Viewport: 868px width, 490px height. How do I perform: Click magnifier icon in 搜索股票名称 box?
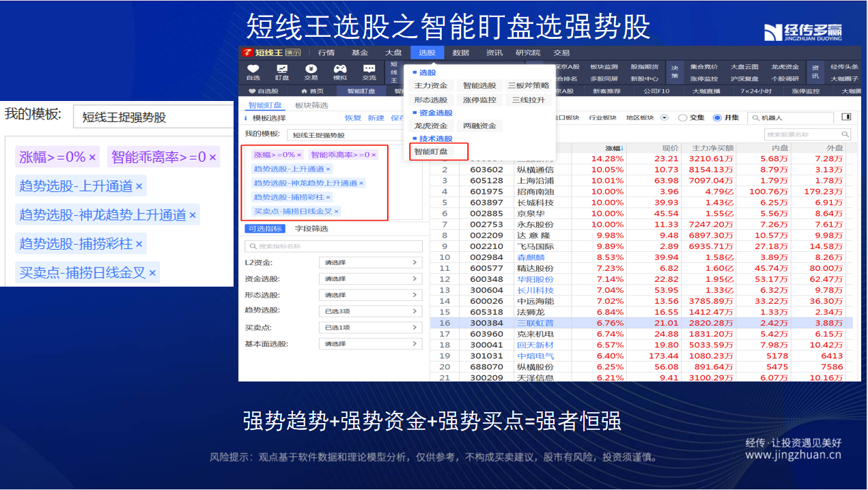pos(845,134)
